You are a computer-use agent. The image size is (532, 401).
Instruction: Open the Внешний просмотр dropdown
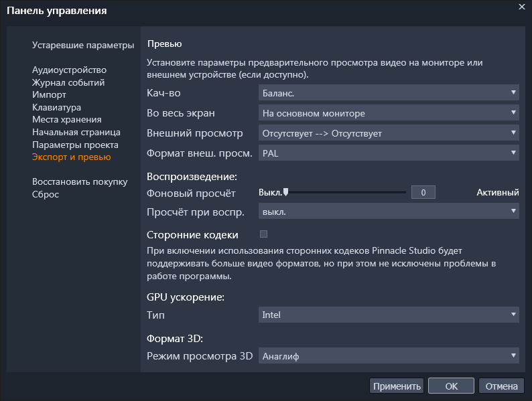[x=389, y=133]
